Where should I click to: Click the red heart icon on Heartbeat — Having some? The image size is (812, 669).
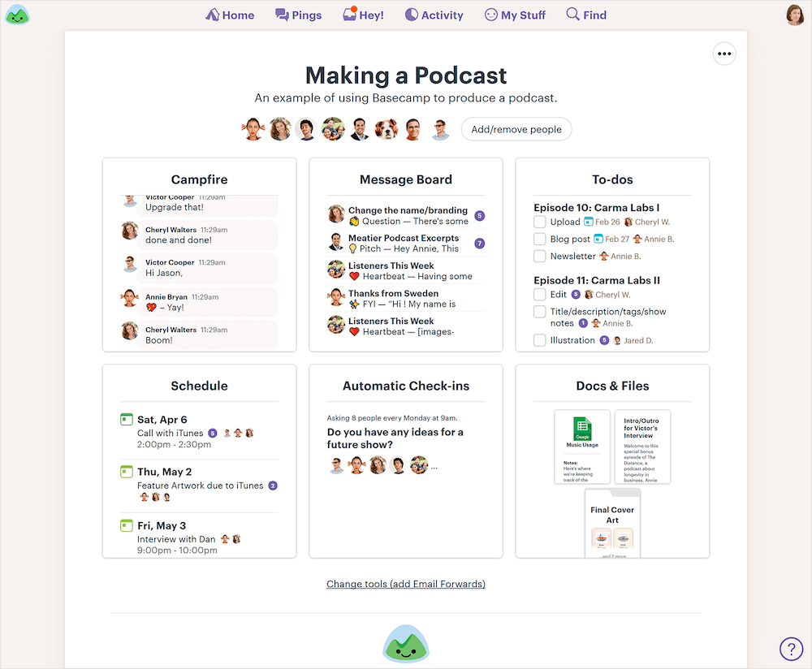coord(354,277)
